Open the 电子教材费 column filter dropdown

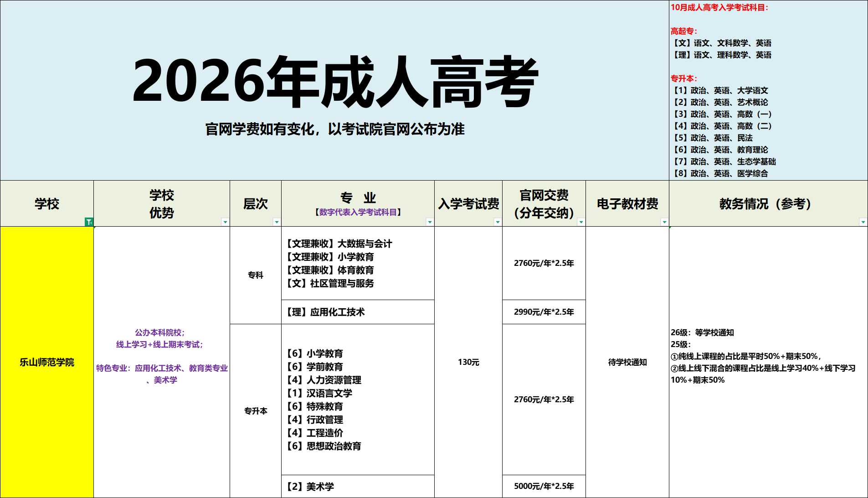tap(664, 222)
